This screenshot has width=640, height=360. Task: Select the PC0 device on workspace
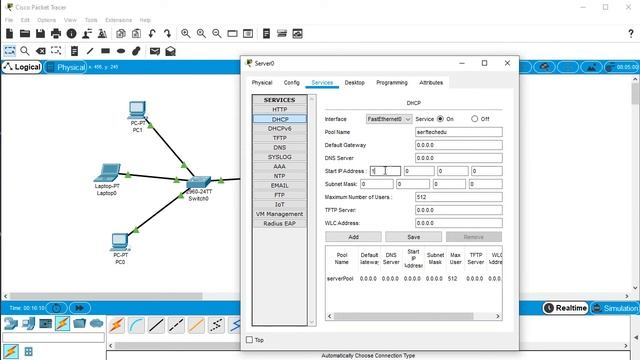pos(120,242)
